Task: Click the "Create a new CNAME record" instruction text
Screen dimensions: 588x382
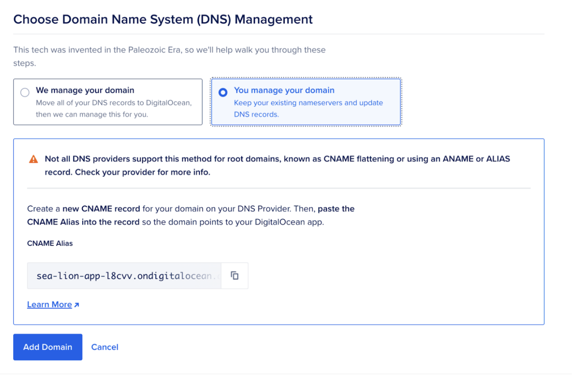Action: (191, 215)
